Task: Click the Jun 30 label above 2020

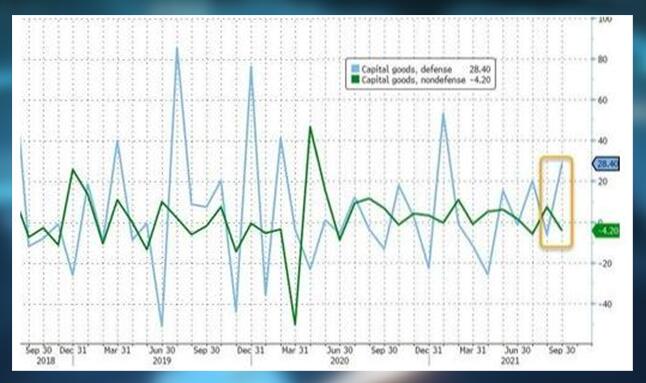Action: click(x=339, y=350)
